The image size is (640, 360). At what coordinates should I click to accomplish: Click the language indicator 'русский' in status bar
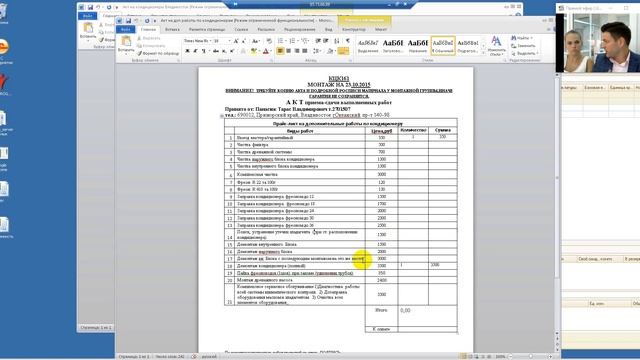[x=209, y=356]
